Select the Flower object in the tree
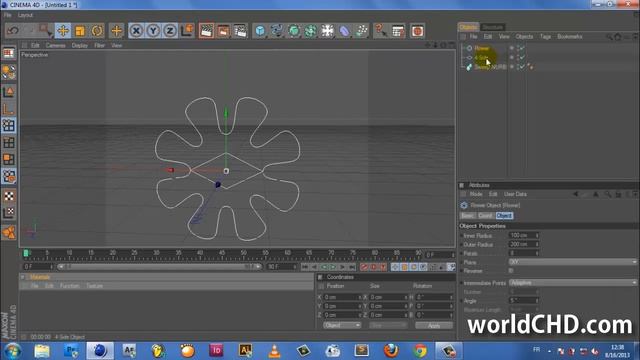 (482, 48)
